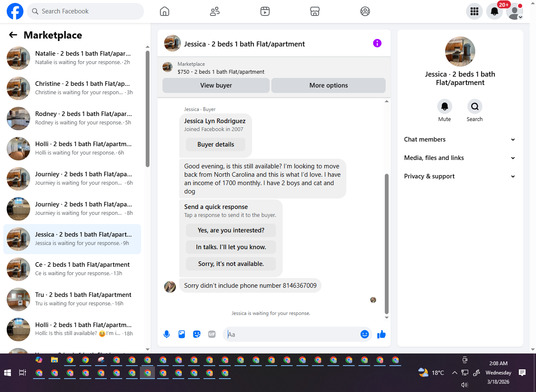
Task: Click the conversation list scrollbar
Action: (x=147, y=109)
